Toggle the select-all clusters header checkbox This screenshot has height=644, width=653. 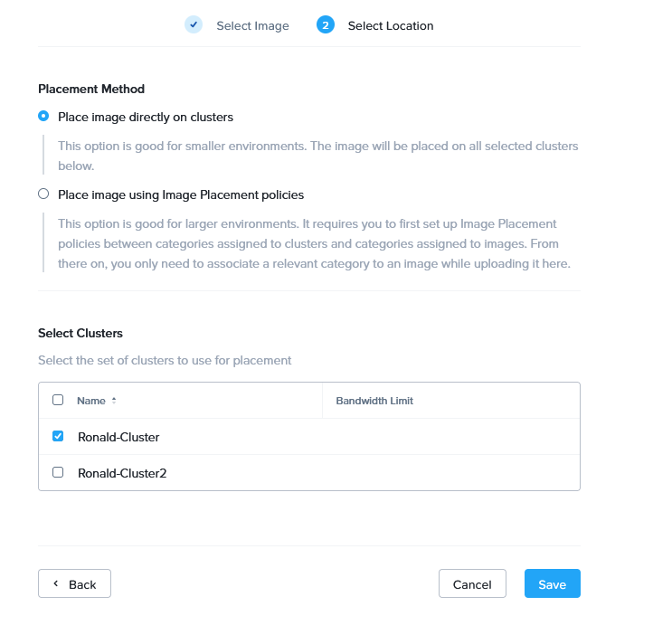pyautogui.click(x=58, y=400)
